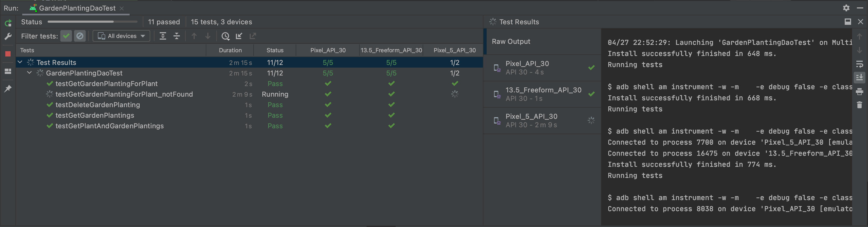Toggle scroll to end of console
The width and height of the screenshot is (868, 227).
(860, 77)
